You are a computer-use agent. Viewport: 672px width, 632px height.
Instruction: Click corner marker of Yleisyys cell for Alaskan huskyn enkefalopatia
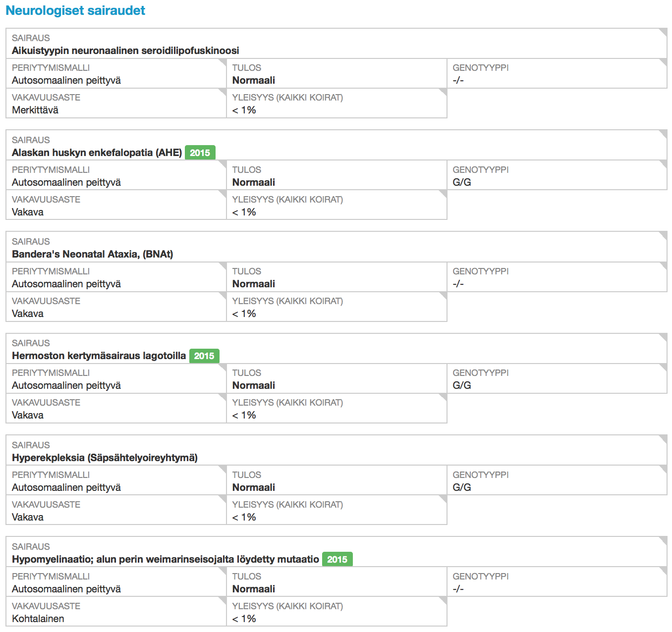pyautogui.click(x=443, y=194)
